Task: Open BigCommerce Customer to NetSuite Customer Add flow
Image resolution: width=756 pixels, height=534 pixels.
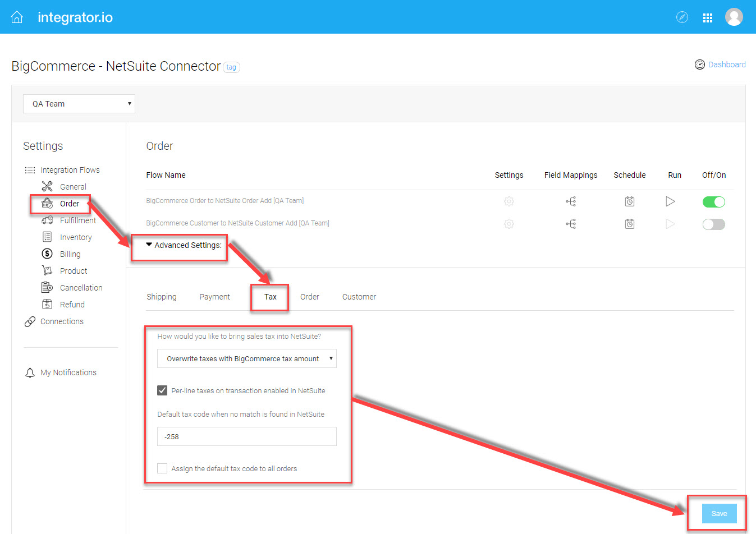Action: click(238, 223)
